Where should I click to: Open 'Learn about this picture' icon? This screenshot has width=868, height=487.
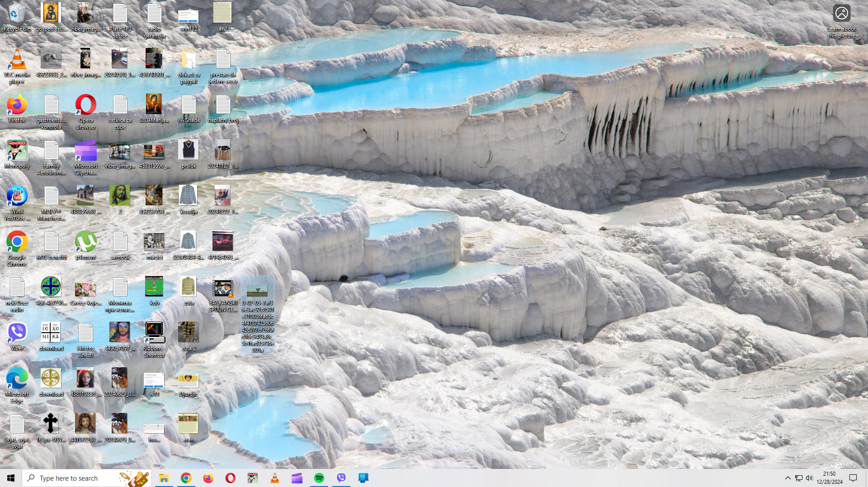click(x=841, y=21)
